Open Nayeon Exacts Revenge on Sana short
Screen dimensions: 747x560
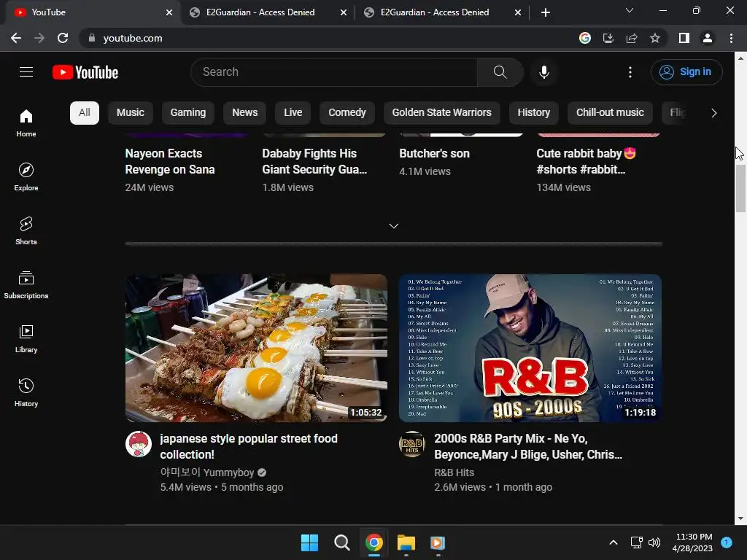[x=170, y=161]
